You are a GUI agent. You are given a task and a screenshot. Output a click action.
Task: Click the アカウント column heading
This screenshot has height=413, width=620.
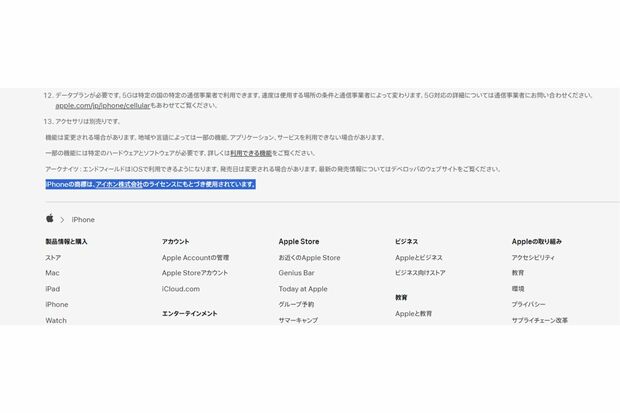click(x=176, y=242)
